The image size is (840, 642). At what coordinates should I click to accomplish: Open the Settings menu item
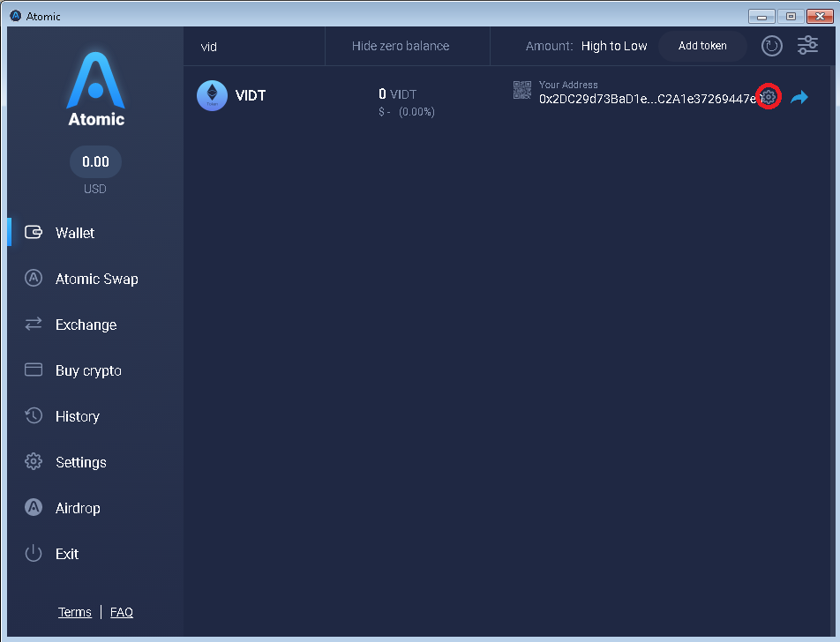81,462
